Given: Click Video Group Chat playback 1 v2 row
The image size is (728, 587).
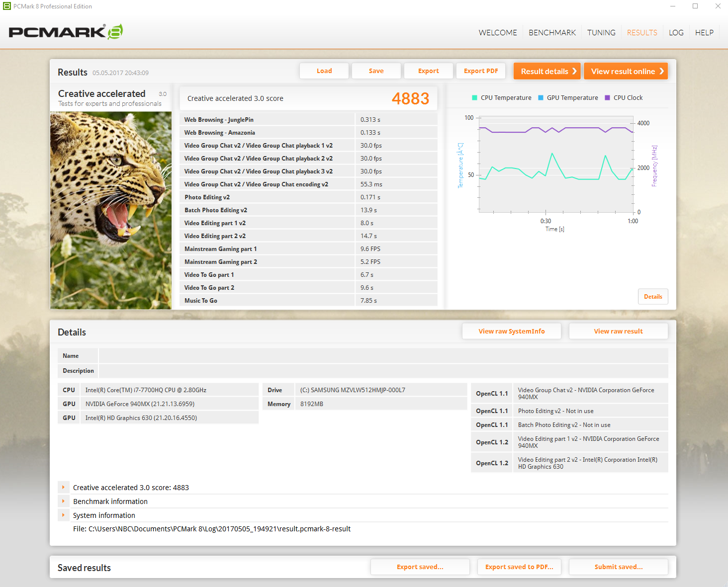Looking at the screenshot, I should (308, 146).
